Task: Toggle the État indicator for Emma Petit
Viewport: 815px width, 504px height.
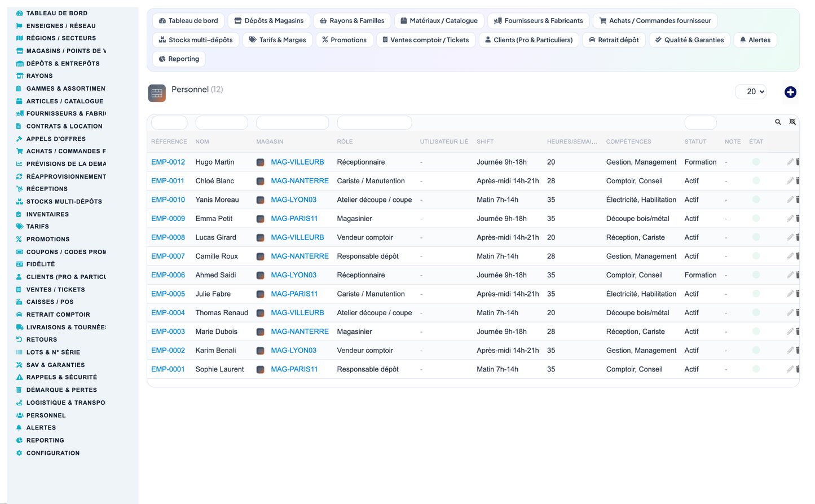Action: [756, 218]
